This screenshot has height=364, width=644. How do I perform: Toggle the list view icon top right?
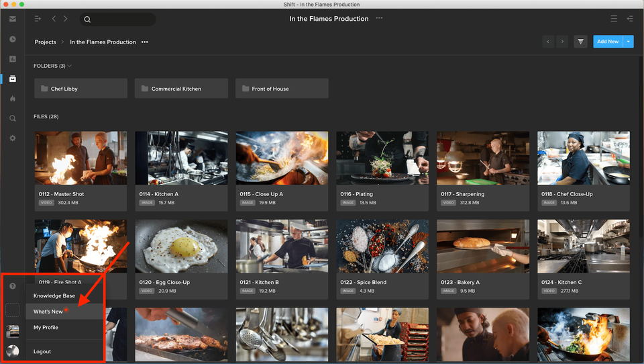614,19
